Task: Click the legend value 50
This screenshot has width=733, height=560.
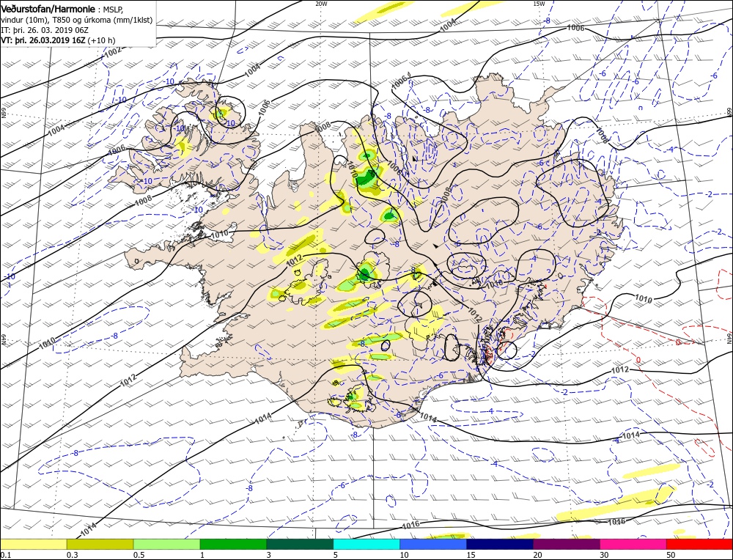Action: pos(671,555)
